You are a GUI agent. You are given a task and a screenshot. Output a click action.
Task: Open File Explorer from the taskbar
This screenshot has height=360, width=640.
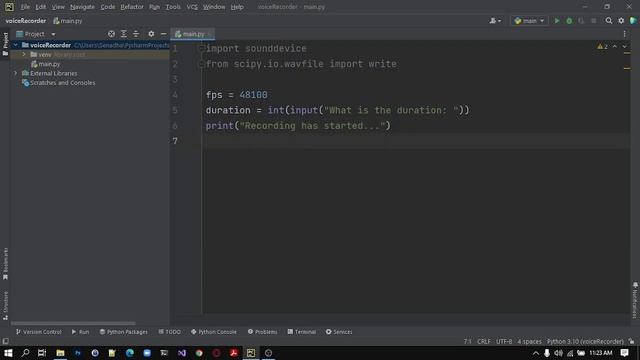point(60,353)
